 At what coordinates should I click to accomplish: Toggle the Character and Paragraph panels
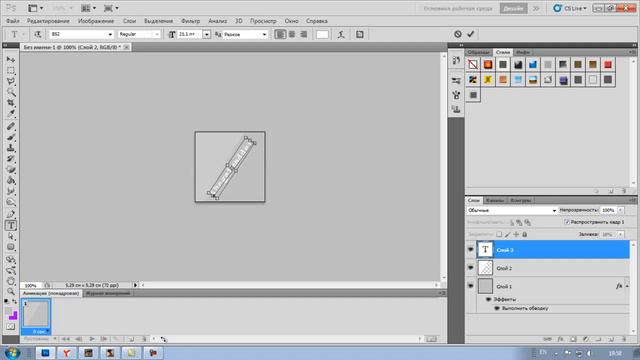click(360, 34)
